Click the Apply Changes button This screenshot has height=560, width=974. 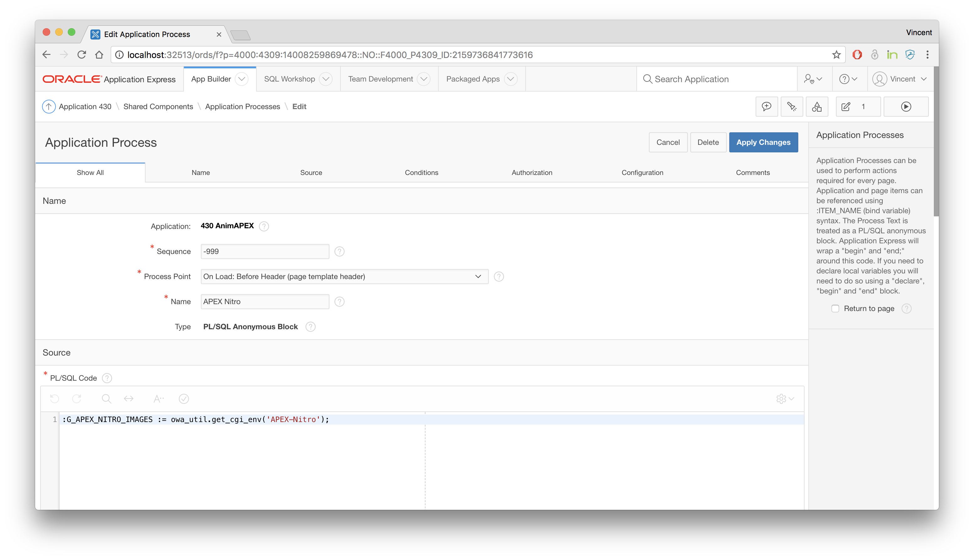coord(763,142)
